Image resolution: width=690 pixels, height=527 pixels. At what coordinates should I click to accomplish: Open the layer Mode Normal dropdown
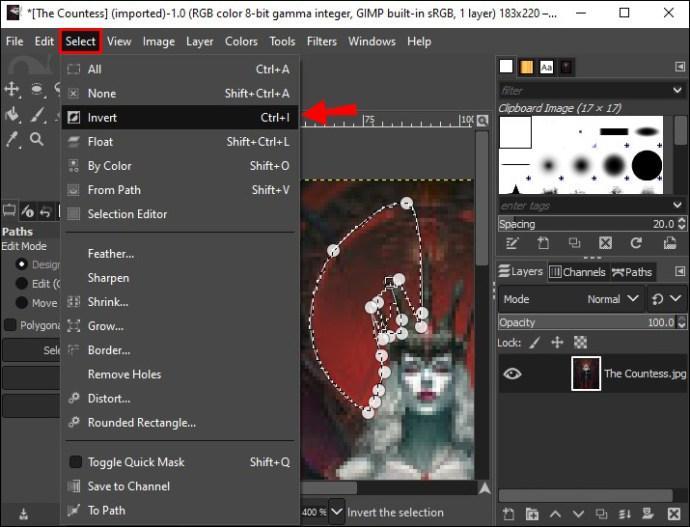coord(572,299)
